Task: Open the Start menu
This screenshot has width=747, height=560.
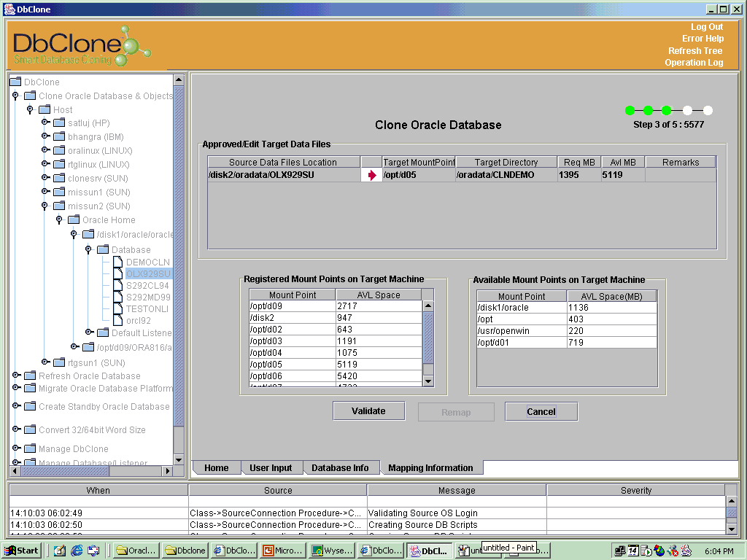Action: coord(21,551)
